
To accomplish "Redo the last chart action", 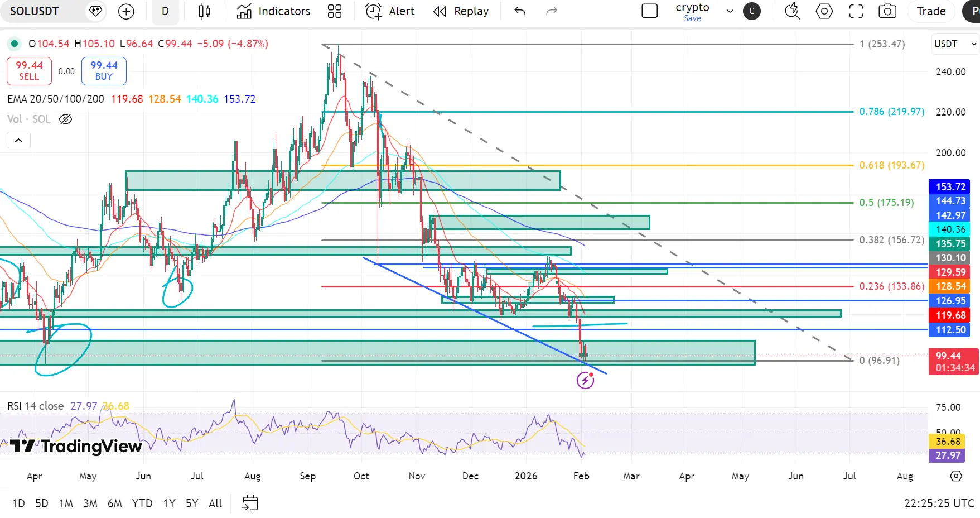I will (x=552, y=11).
